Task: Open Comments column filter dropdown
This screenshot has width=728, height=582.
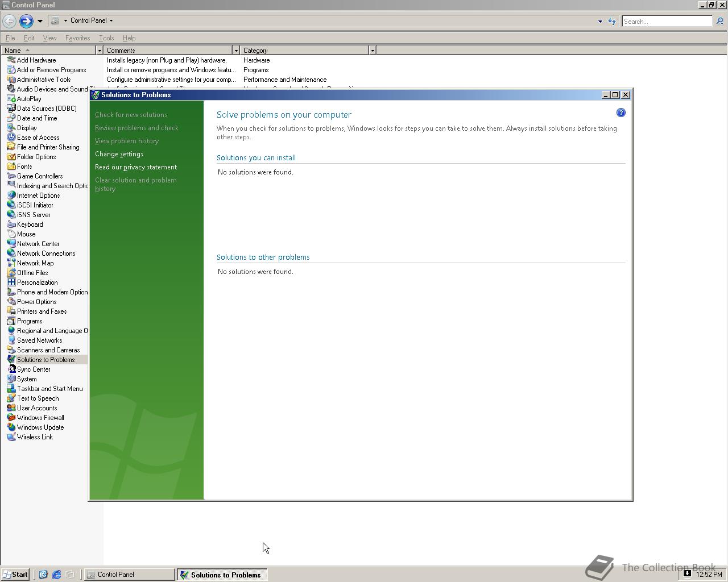Action: point(236,51)
